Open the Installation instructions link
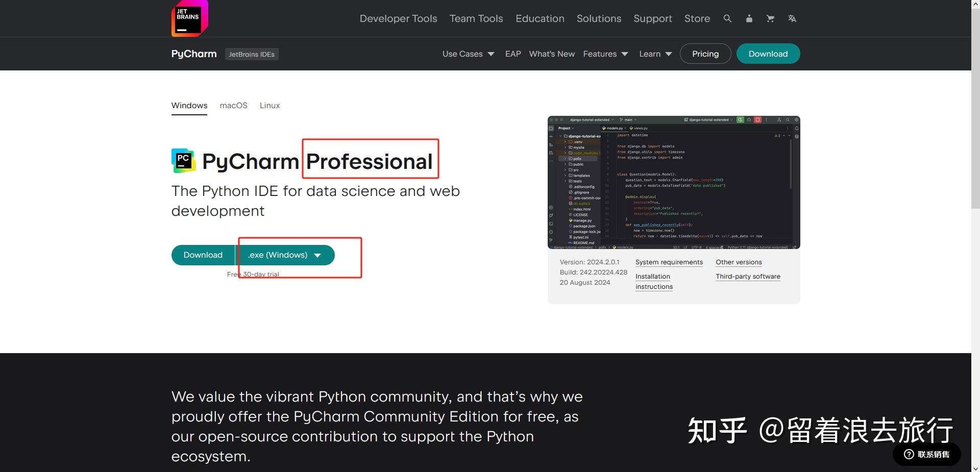Screen dimensions: 980x472 (653, 281)
